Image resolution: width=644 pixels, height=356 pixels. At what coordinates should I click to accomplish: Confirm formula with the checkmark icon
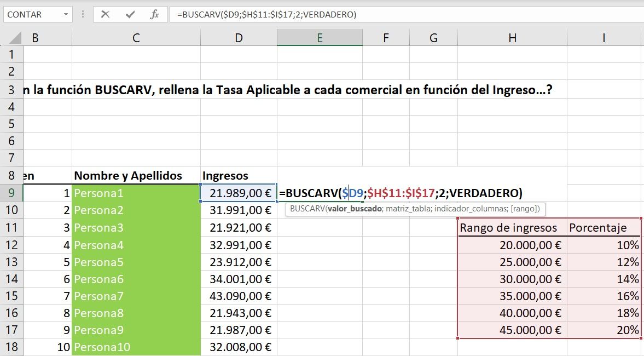click(130, 15)
